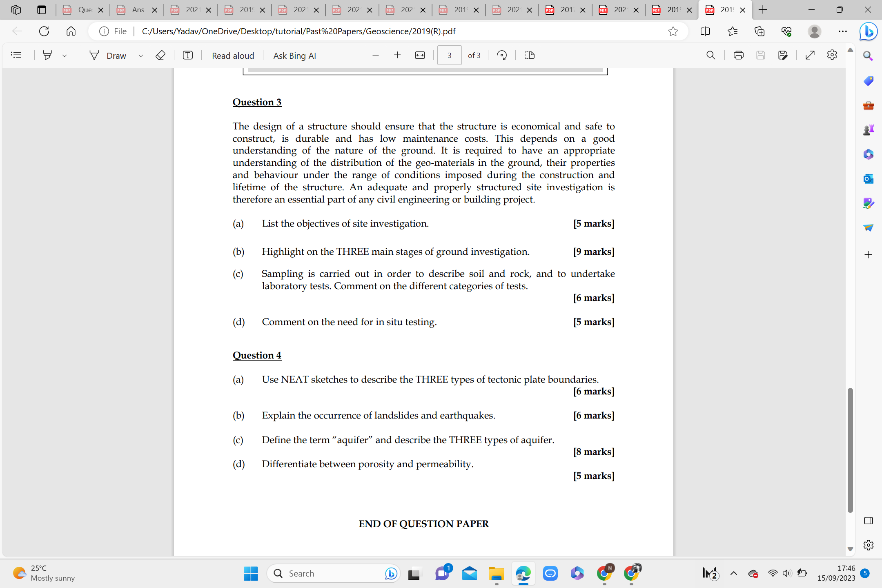
Task: Zoom in on the page
Action: [x=397, y=55]
